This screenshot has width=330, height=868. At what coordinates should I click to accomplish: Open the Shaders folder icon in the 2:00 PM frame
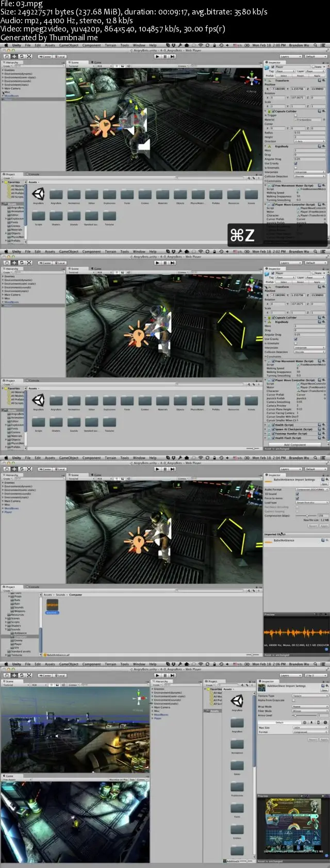pos(56,216)
